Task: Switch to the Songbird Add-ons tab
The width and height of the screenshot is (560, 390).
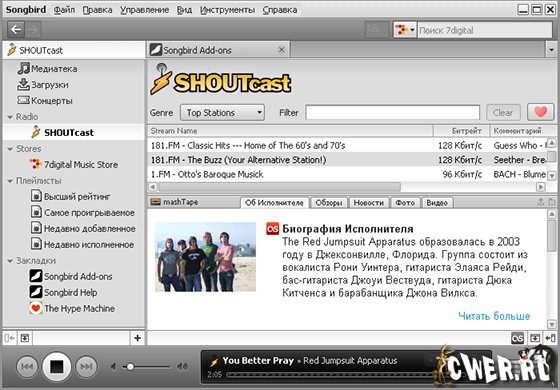Action: [218, 50]
